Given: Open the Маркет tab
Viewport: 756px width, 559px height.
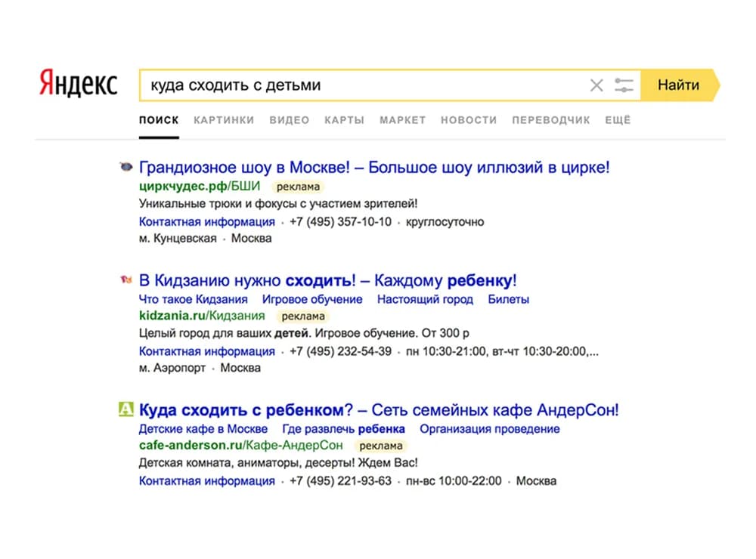Looking at the screenshot, I should tap(403, 120).
